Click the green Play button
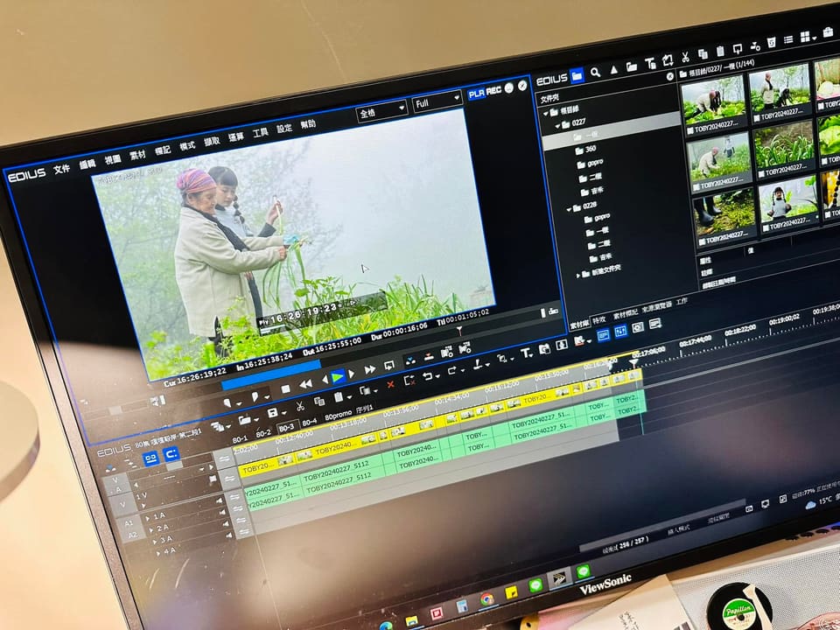 (338, 378)
